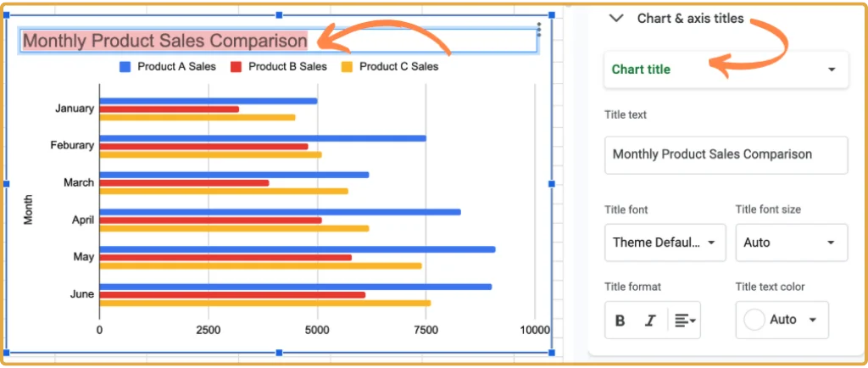Select the chart title text in chart
Screen dimensions: 868x368
point(165,40)
